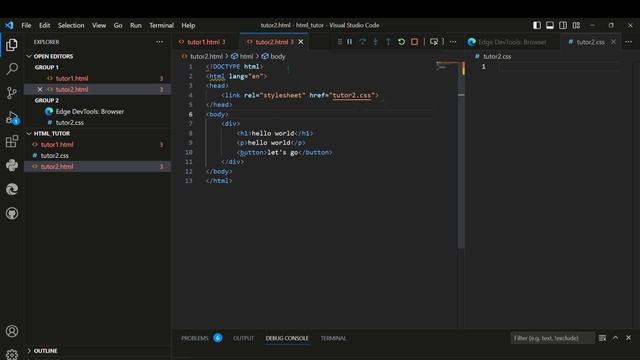Click the screencast icon in debug toolbar
Image resolution: width=640 pixels, height=360 pixels.
[434, 42]
